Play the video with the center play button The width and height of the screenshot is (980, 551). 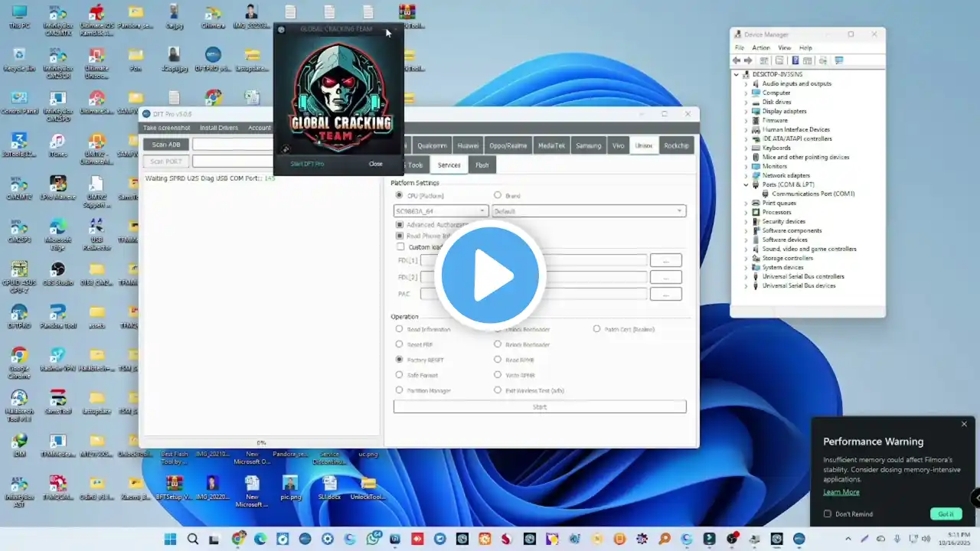(x=490, y=275)
